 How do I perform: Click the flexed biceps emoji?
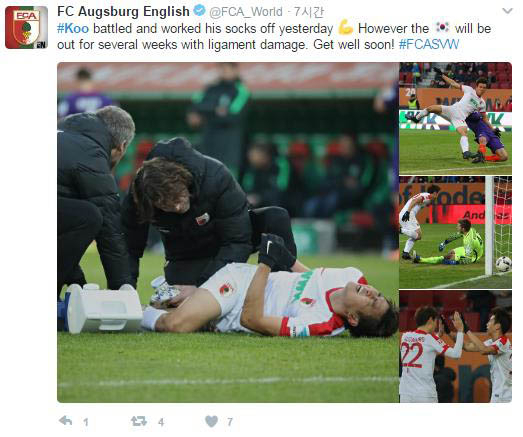tap(345, 28)
